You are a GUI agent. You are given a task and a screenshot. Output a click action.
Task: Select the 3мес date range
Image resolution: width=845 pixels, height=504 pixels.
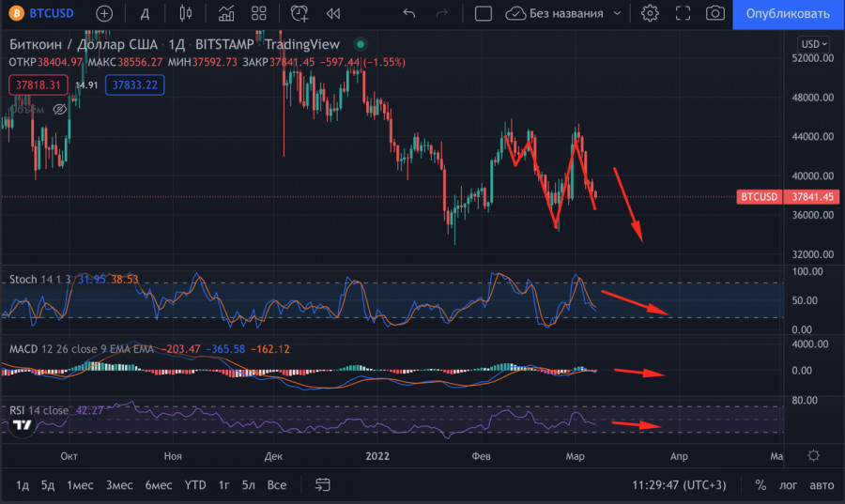(x=119, y=485)
